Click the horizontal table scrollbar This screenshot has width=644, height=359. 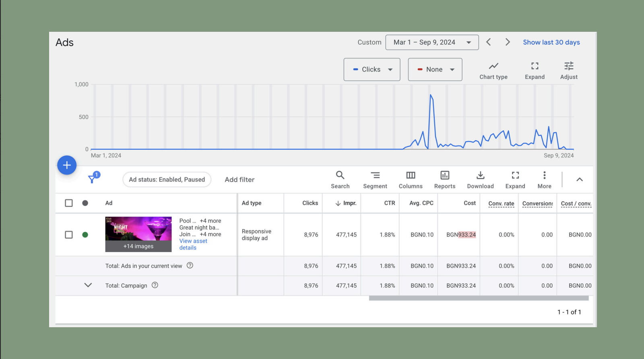point(478,298)
